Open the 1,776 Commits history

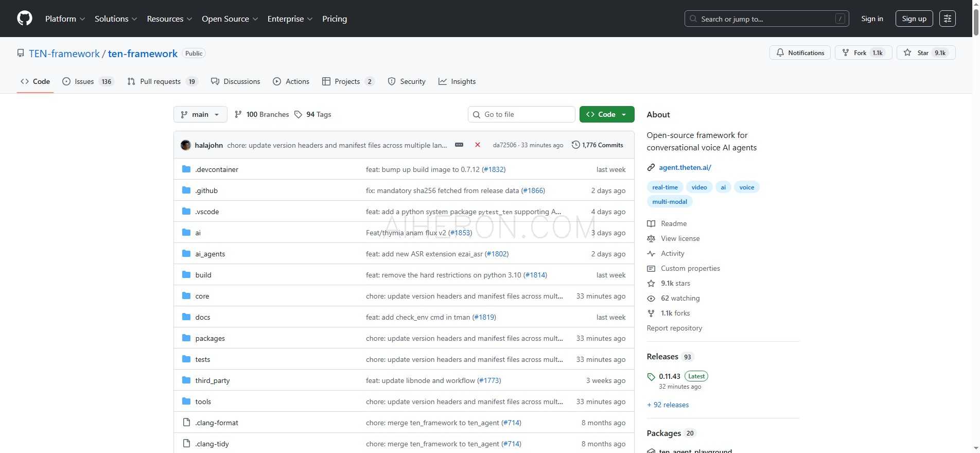click(598, 145)
